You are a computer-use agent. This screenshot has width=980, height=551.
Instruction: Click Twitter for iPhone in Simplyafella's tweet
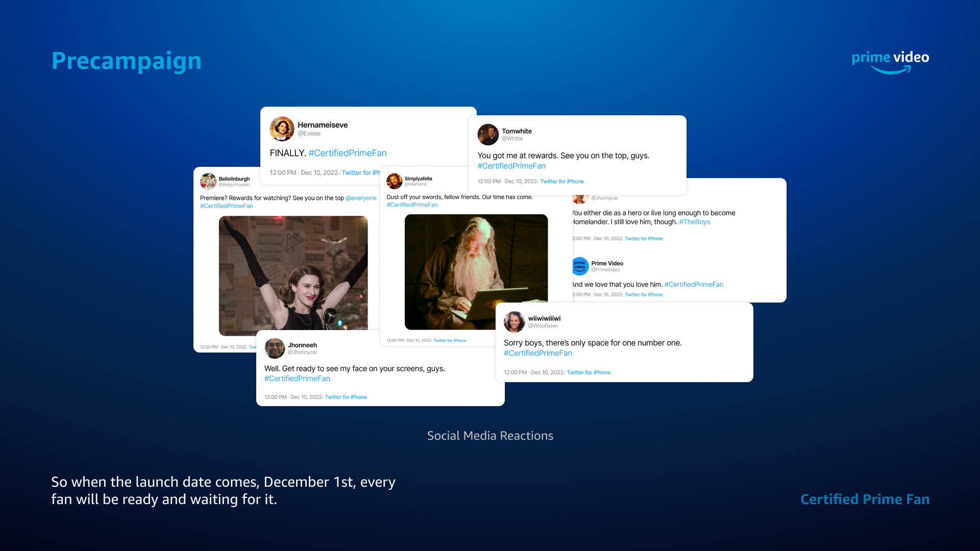pos(450,340)
